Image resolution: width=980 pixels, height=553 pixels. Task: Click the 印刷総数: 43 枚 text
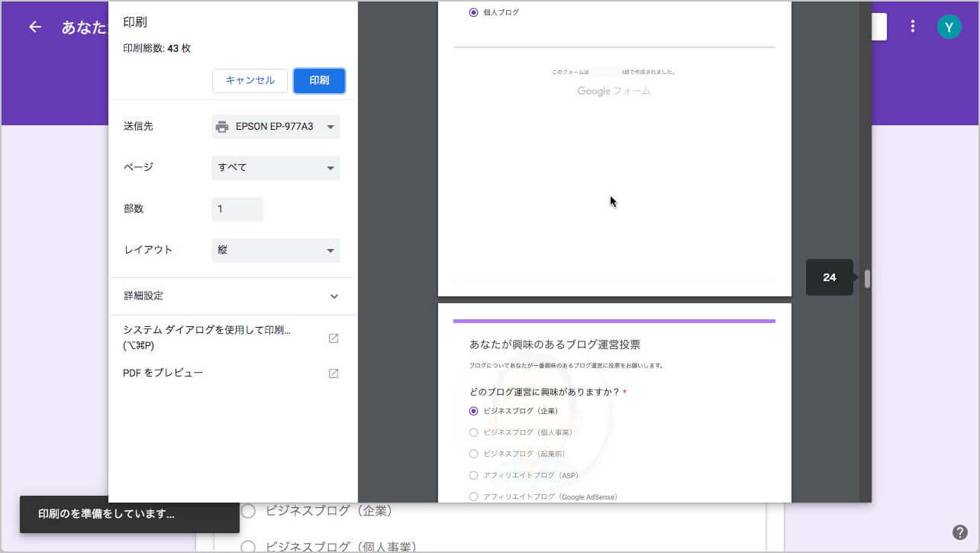pyautogui.click(x=156, y=48)
